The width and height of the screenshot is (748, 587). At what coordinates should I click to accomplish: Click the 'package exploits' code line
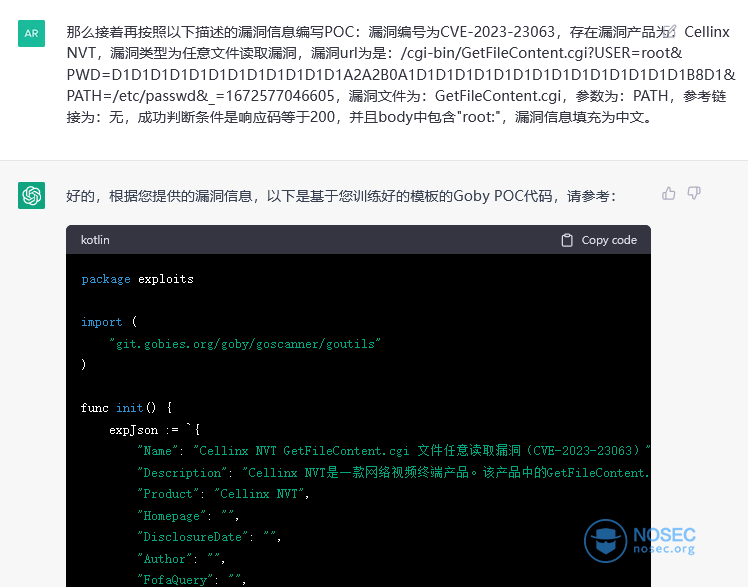pyautogui.click(x=137, y=279)
